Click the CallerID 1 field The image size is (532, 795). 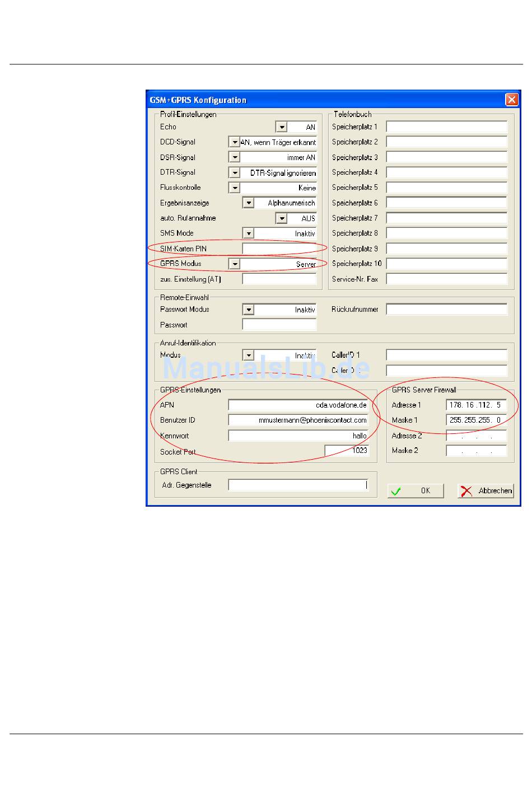pos(446,356)
